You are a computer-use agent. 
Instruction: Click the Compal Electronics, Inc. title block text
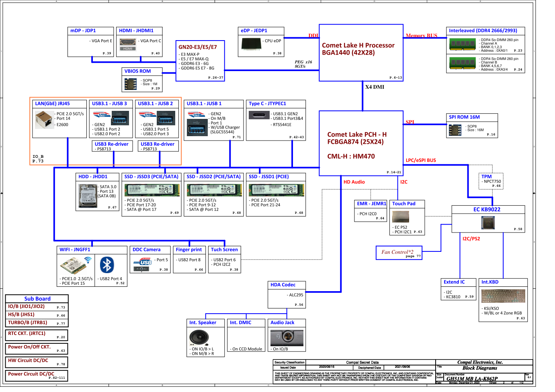click(480, 362)
